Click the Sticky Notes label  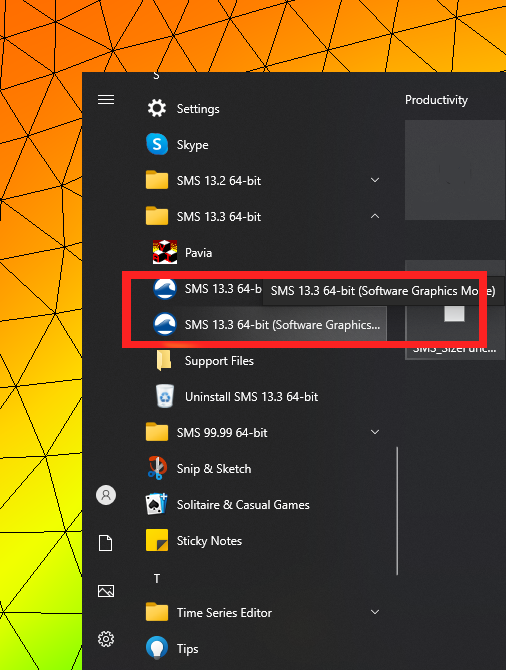point(209,541)
